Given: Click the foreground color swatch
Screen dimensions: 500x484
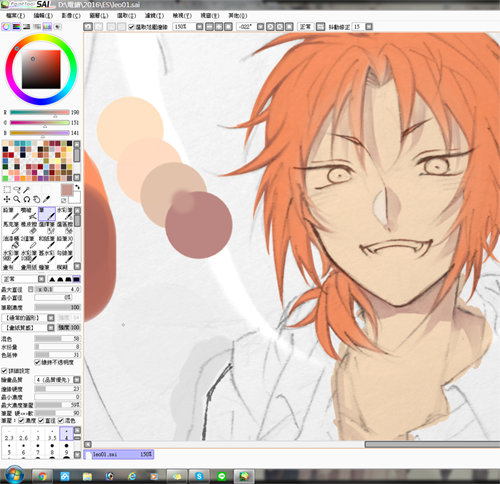Looking at the screenshot, I should point(67,190).
